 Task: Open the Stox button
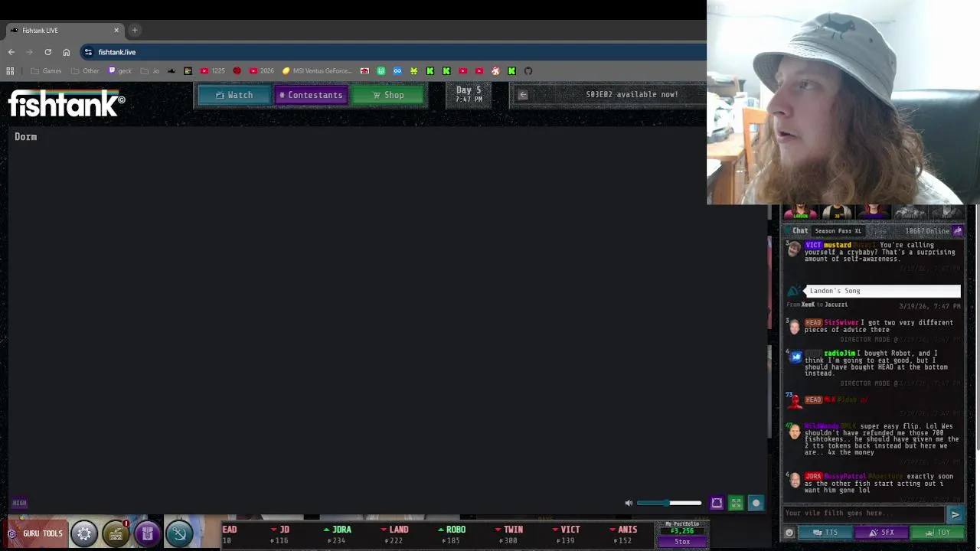coord(681,541)
